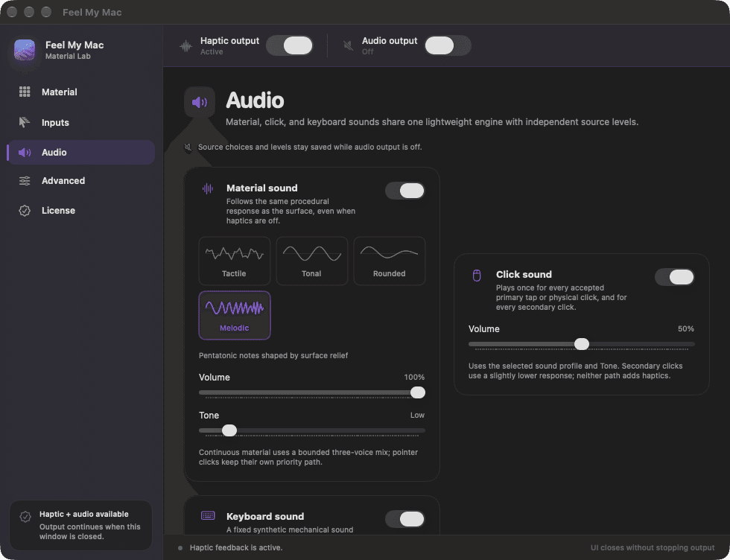Click the Feel My Mac app logo
Screen dimensions: 730x560
pyautogui.click(x=25, y=50)
